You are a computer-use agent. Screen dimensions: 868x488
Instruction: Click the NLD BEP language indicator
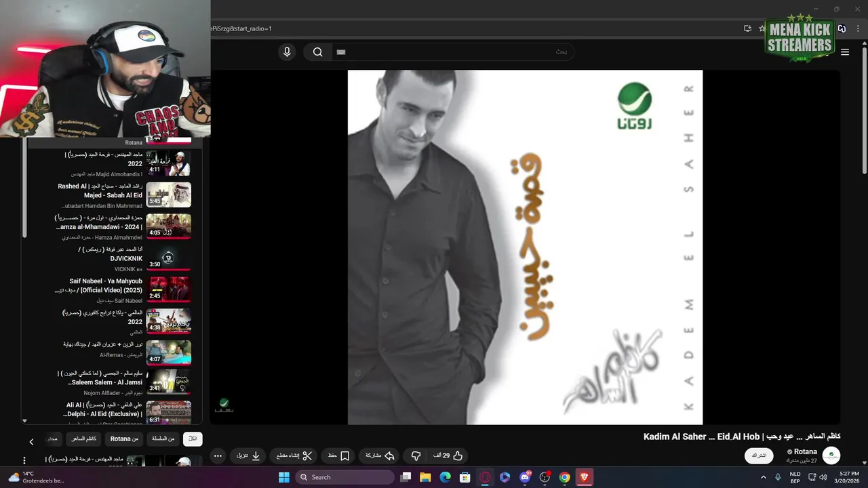point(795,477)
